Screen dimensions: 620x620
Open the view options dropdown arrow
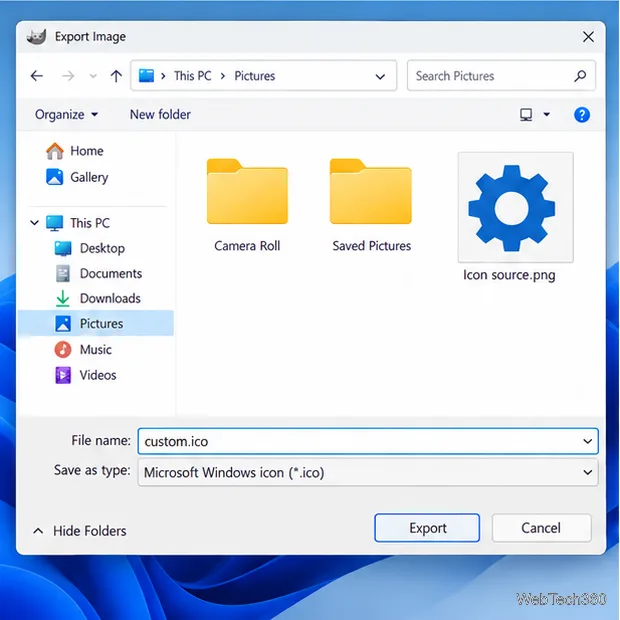(546, 115)
